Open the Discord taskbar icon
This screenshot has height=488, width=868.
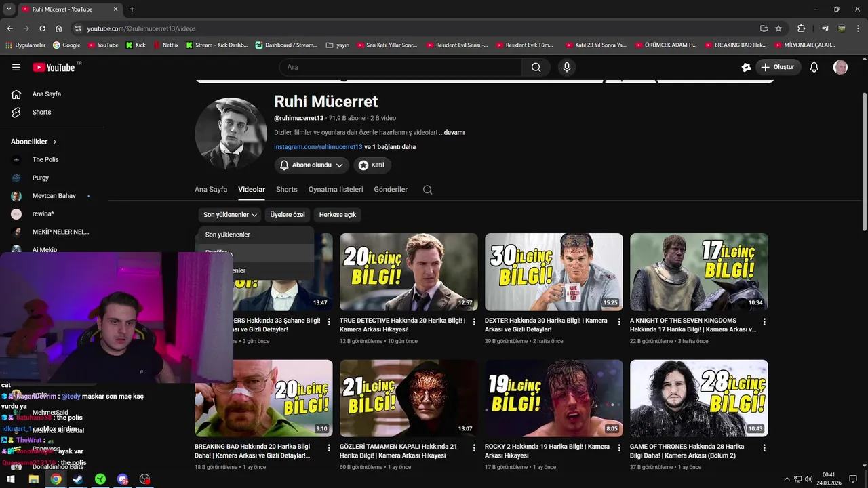[122, 479]
